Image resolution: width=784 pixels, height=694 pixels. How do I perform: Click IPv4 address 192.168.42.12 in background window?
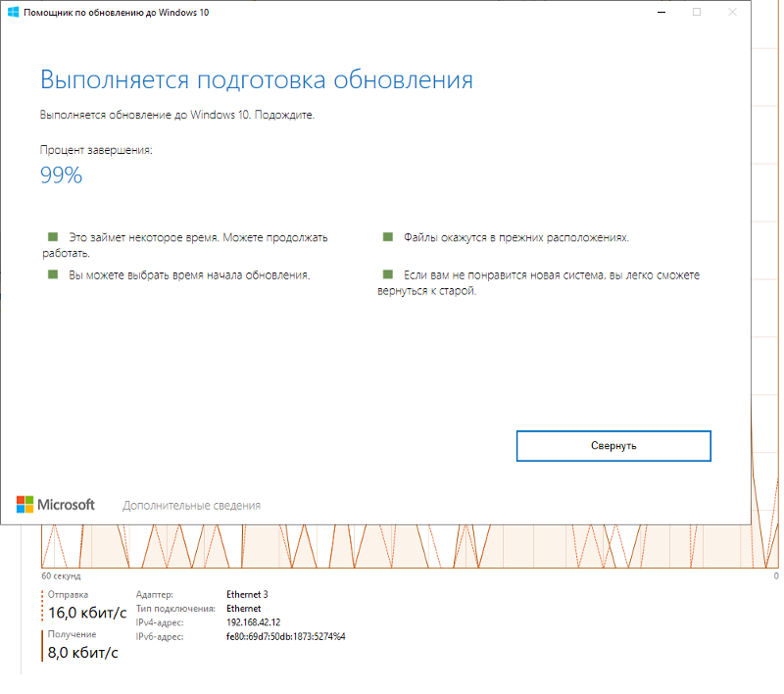[254, 622]
